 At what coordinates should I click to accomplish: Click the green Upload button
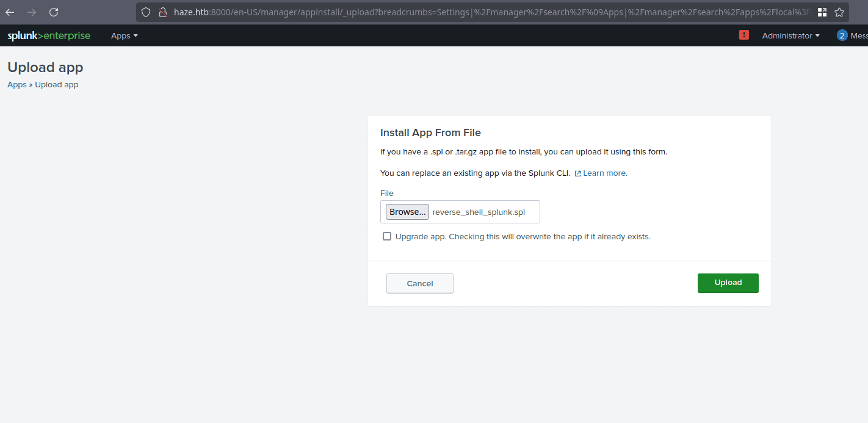click(x=728, y=283)
